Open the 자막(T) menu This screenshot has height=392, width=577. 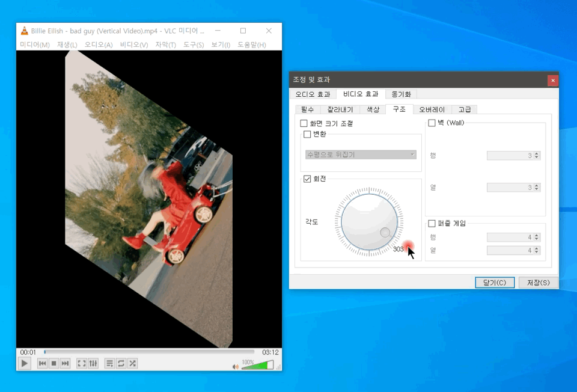click(166, 44)
